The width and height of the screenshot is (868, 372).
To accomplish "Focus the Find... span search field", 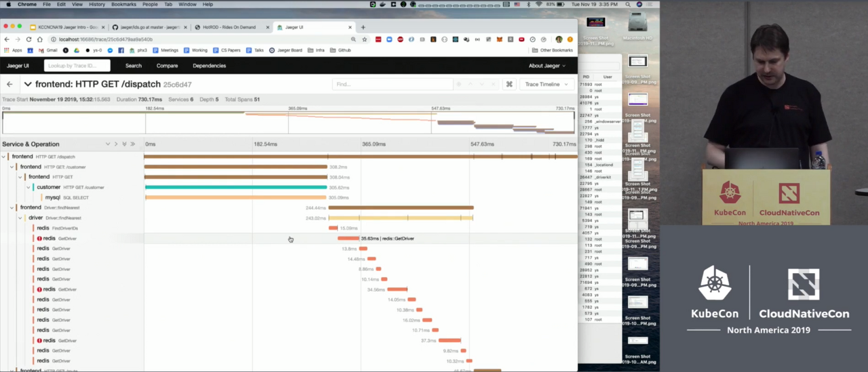I will point(393,84).
